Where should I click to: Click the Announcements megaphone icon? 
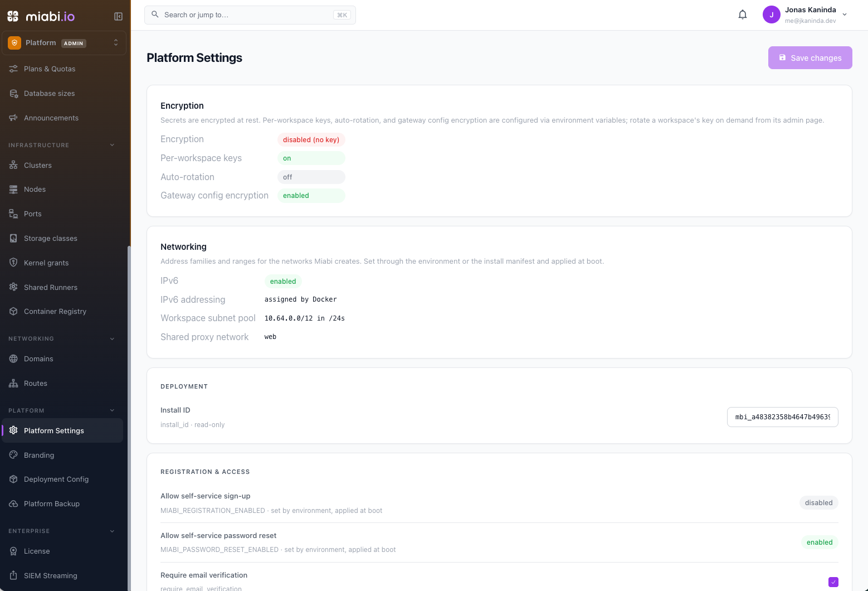point(13,118)
